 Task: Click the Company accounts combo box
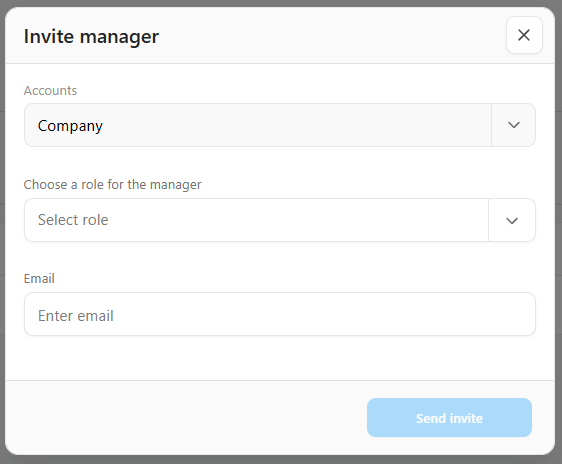tap(280, 125)
